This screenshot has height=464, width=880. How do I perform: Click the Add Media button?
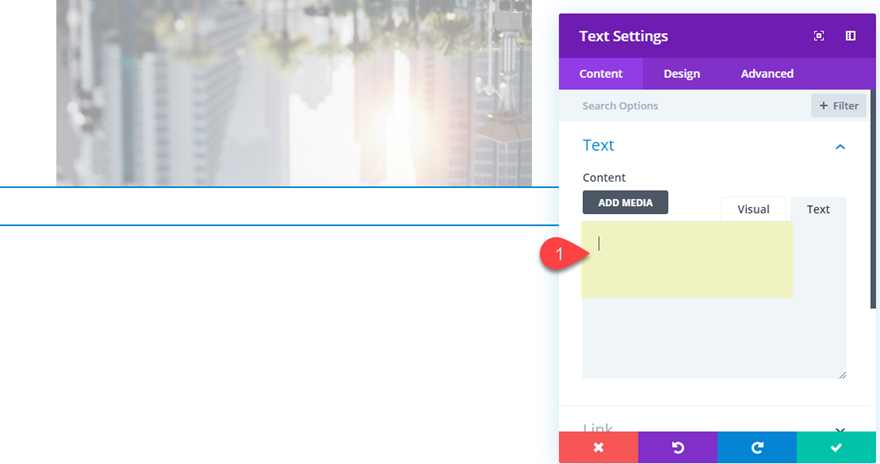tap(625, 203)
